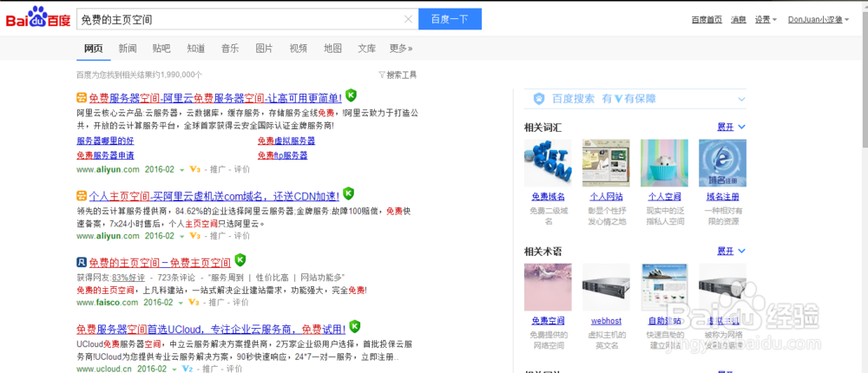Viewport: 868px width, 373px height.
Task: Open the 免费空间 thumbnail image
Action: click(x=548, y=286)
